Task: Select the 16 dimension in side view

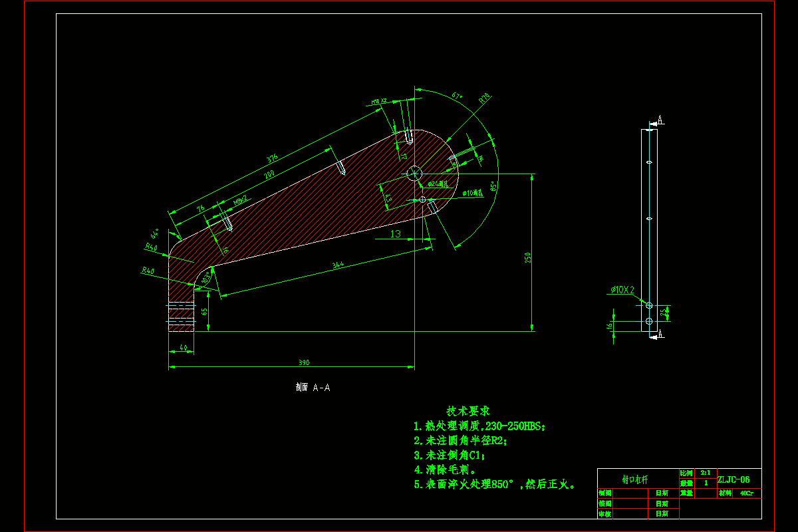Action: (609, 327)
